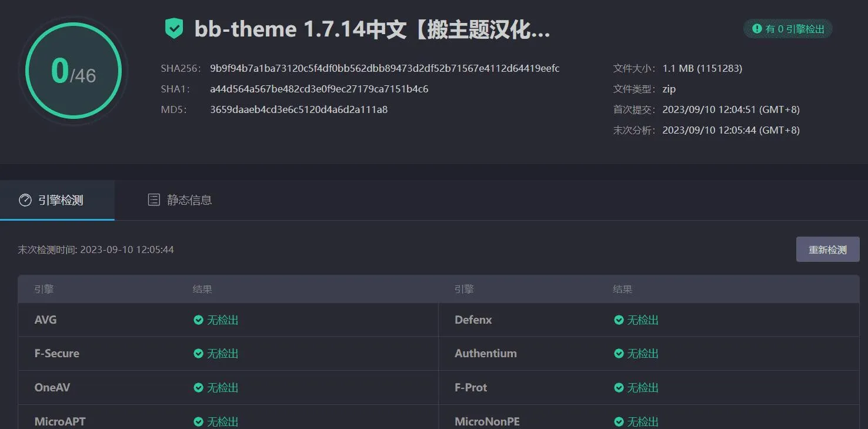This screenshot has width=868, height=429.
Task: Select the MD5 hash value 3659daaeb...
Action: (299, 109)
